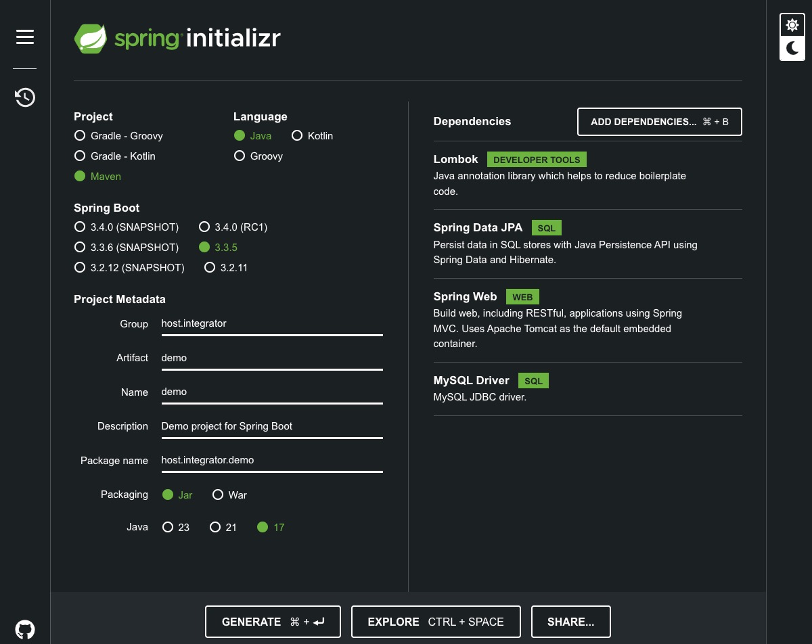Click the Group input field
This screenshot has height=644, width=812.
(x=271, y=324)
